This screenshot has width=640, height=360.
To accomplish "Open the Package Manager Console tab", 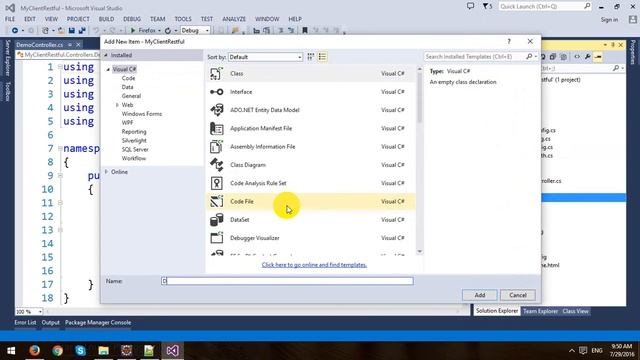I will [x=98, y=322].
